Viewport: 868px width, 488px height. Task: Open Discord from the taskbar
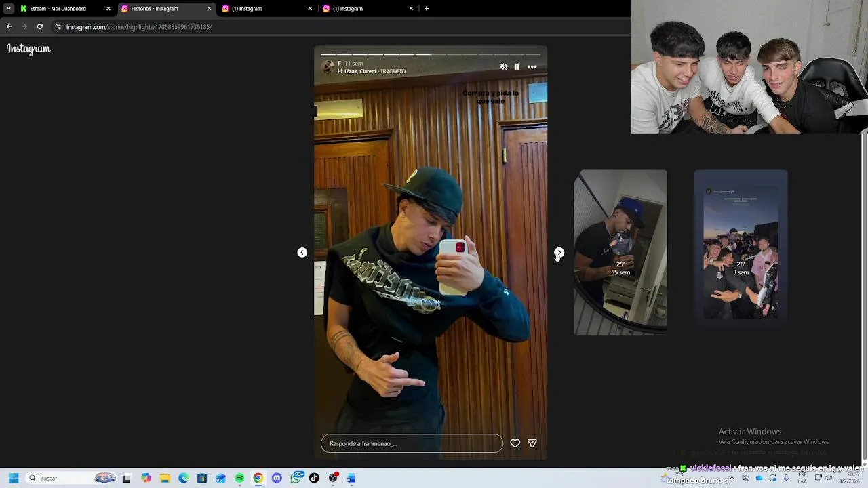pyautogui.click(x=277, y=478)
